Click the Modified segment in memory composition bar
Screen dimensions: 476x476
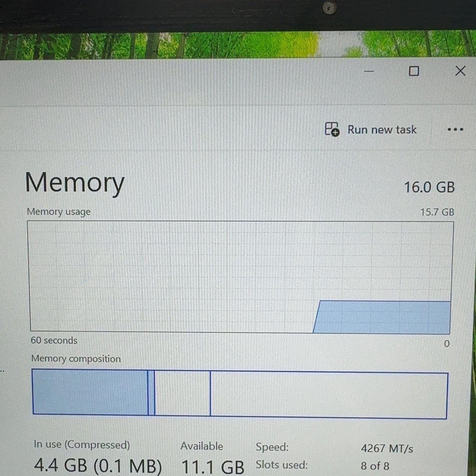coord(151,393)
